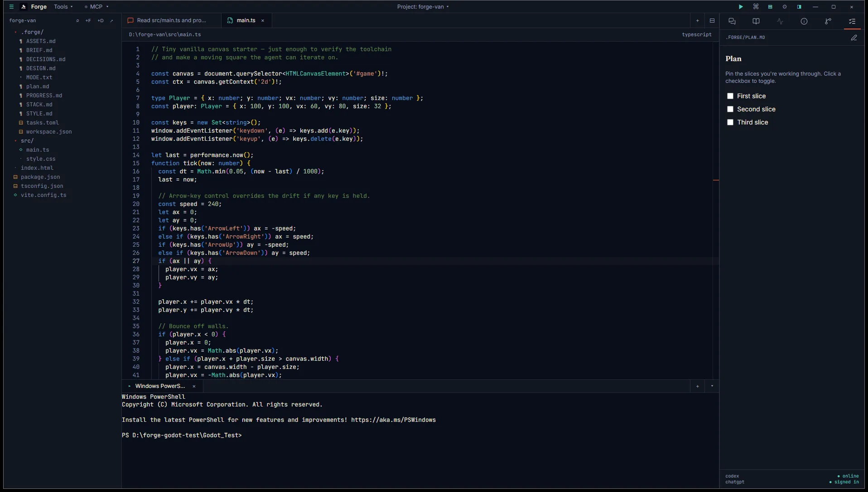Add a new terminal tab
Screen dimensions: 868x492
coord(698,387)
